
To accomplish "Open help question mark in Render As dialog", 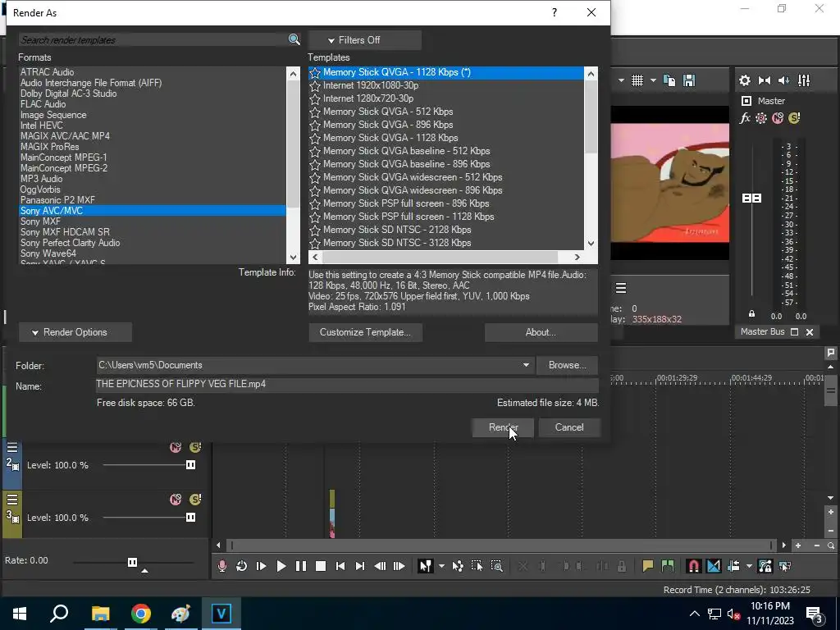I will 555,12.
